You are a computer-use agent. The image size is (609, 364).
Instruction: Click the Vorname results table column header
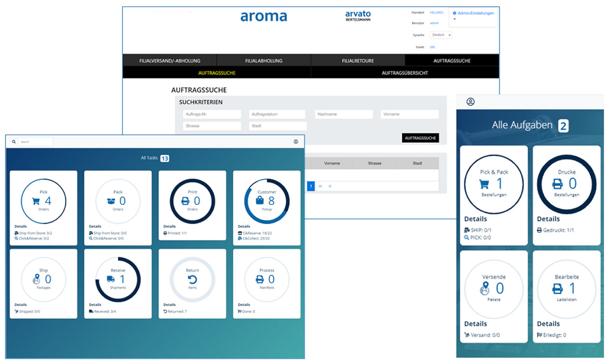(332, 163)
